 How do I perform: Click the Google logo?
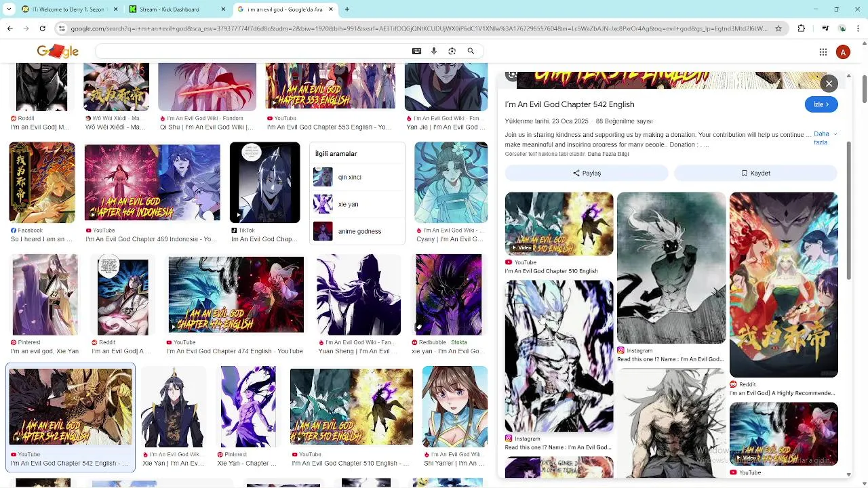[58, 52]
